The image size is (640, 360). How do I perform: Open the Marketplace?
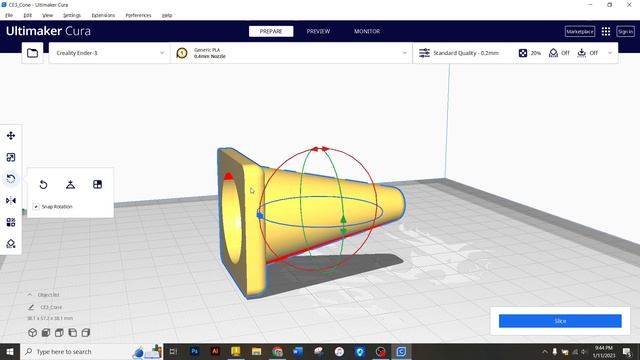point(580,31)
